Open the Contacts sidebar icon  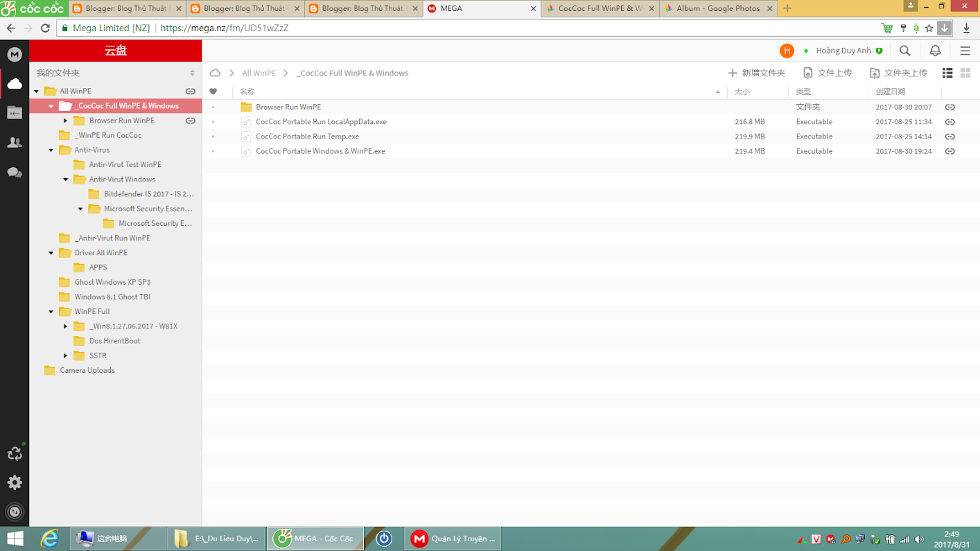click(15, 143)
